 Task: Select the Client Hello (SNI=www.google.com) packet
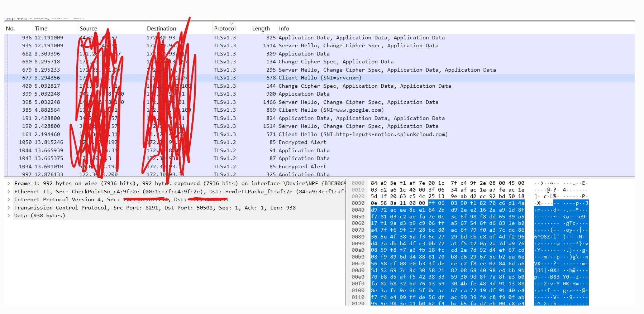(x=319, y=110)
